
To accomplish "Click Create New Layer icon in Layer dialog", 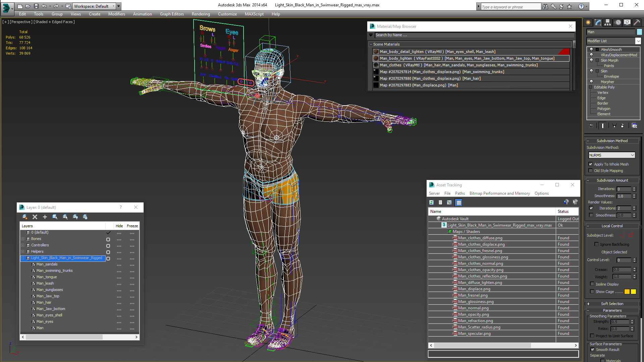I will (25, 217).
